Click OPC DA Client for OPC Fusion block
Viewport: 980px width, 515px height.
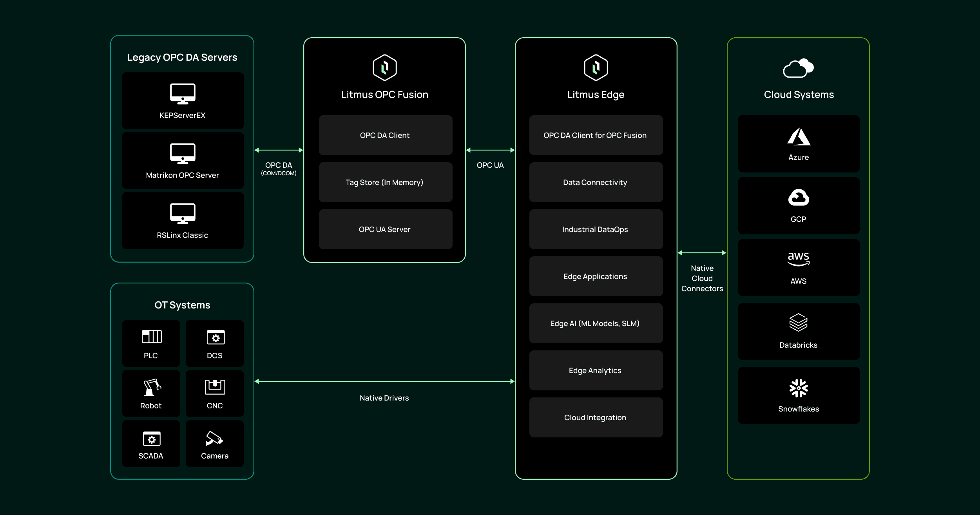[x=596, y=135]
